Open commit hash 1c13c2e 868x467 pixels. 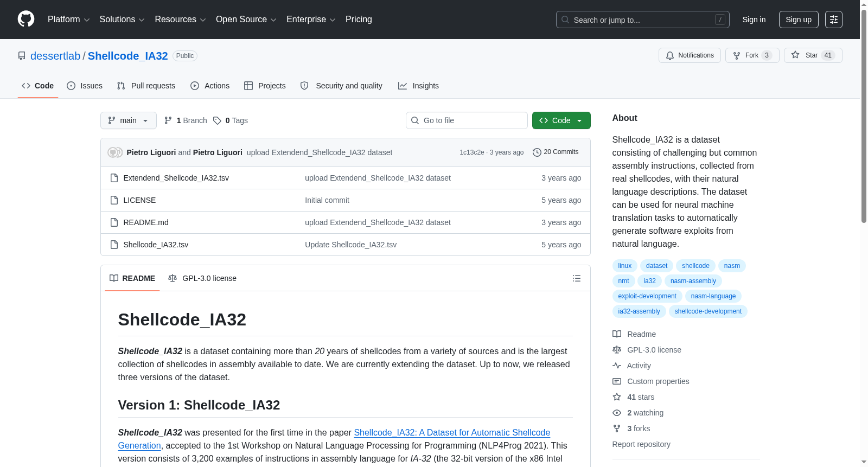pyautogui.click(x=472, y=152)
